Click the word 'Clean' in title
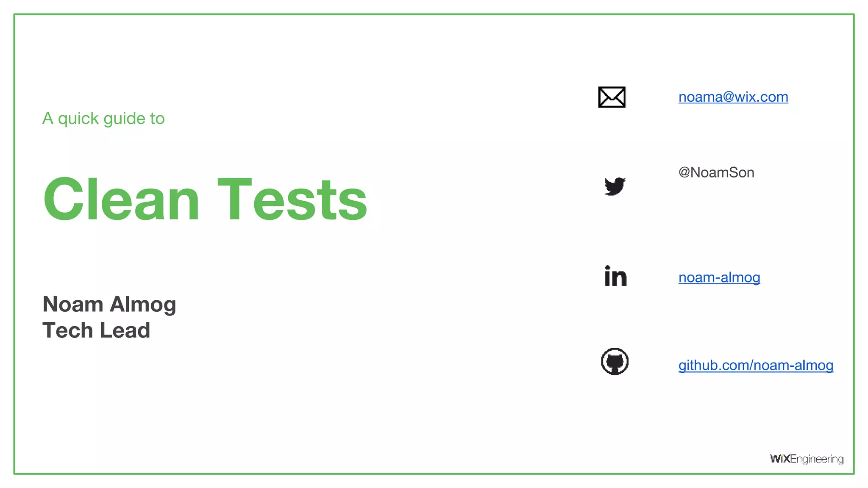The width and height of the screenshot is (868, 488). point(121,199)
